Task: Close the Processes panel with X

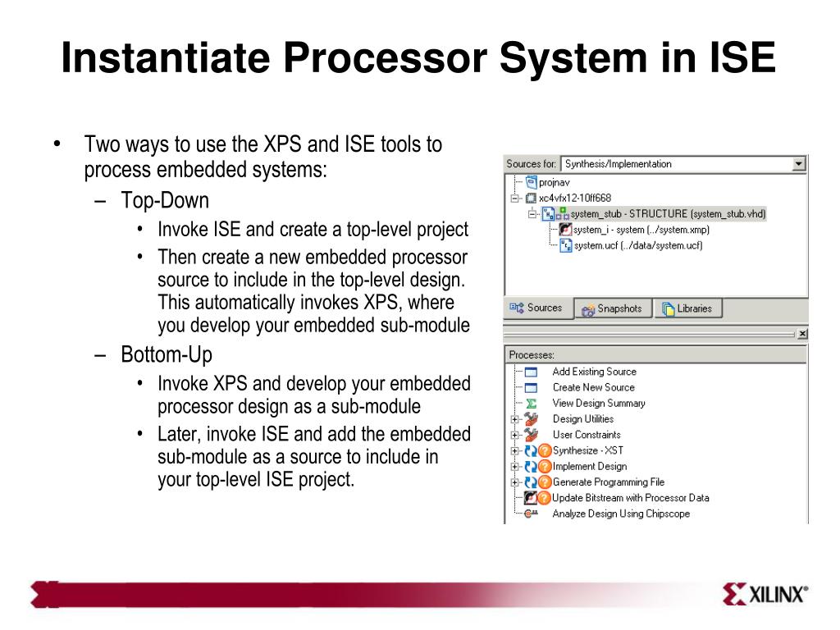Action: pyautogui.click(x=802, y=334)
